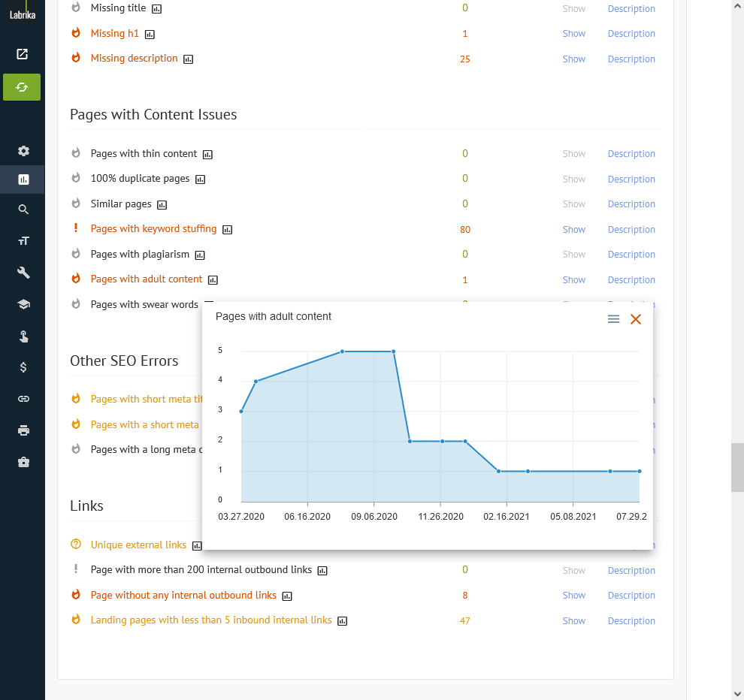744x700 pixels.
Task: Open the chart popup hamburger menu
Action: click(x=613, y=318)
